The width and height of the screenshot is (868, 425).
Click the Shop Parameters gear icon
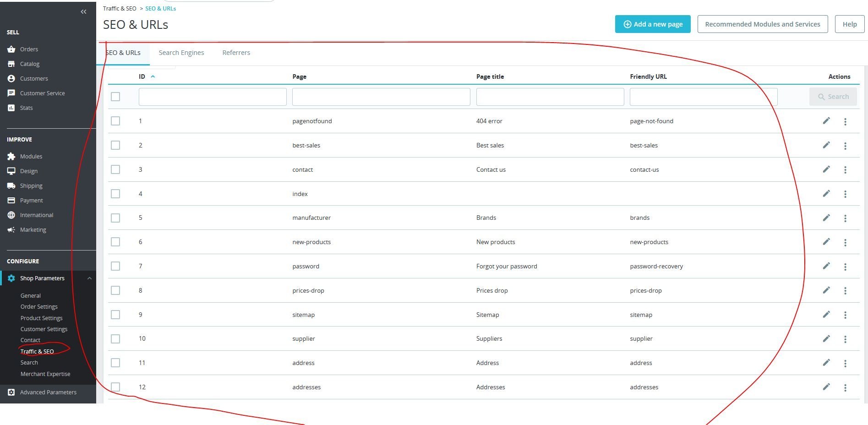pos(11,278)
